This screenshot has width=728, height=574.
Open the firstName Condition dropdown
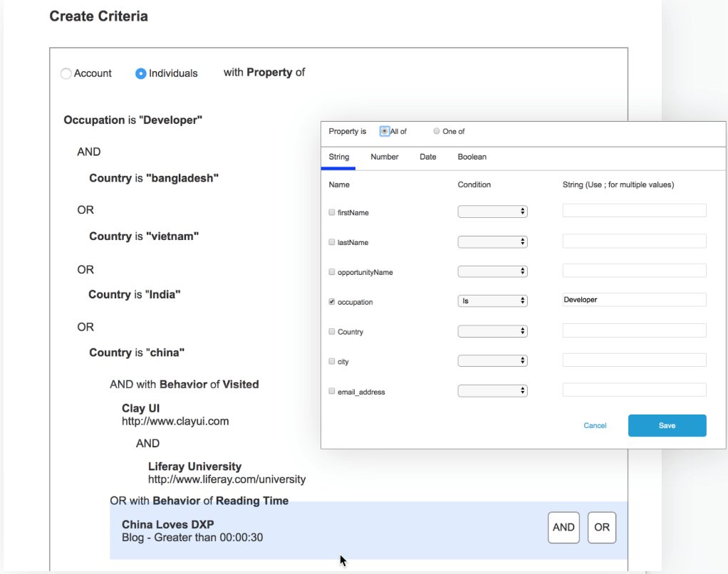coord(492,211)
